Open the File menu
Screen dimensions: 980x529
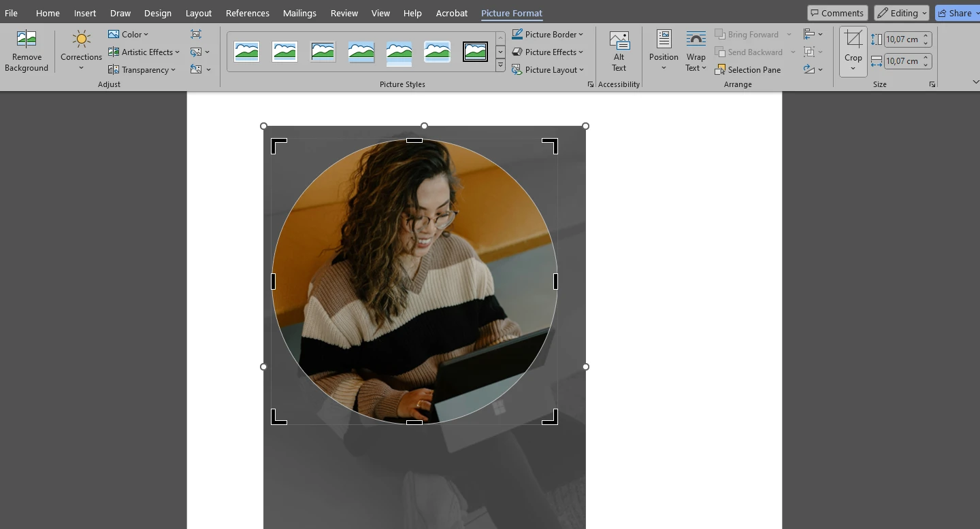click(11, 13)
